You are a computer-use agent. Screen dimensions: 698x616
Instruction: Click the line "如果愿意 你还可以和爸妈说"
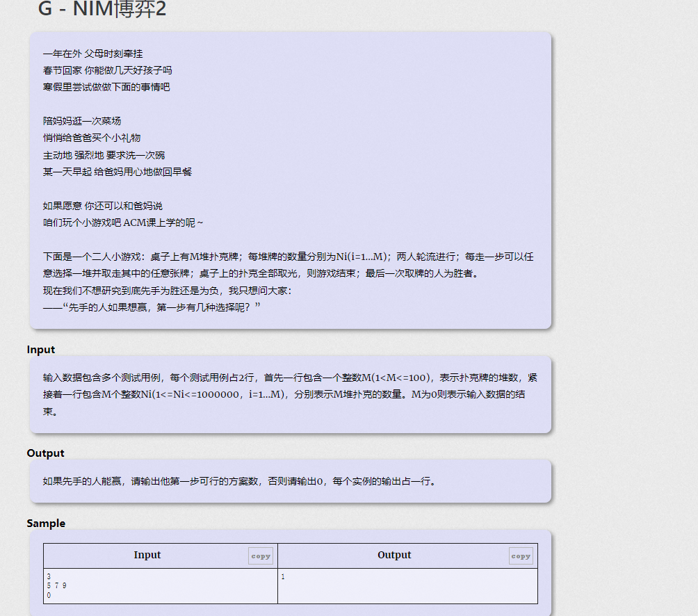[x=103, y=206]
